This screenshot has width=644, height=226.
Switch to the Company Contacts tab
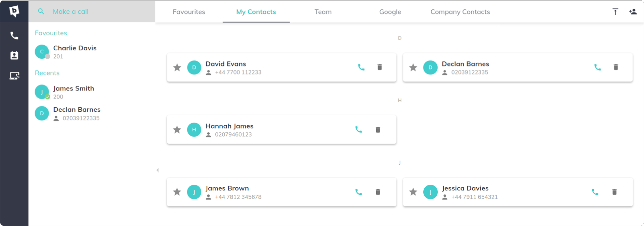pyautogui.click(x=460, y=12)
